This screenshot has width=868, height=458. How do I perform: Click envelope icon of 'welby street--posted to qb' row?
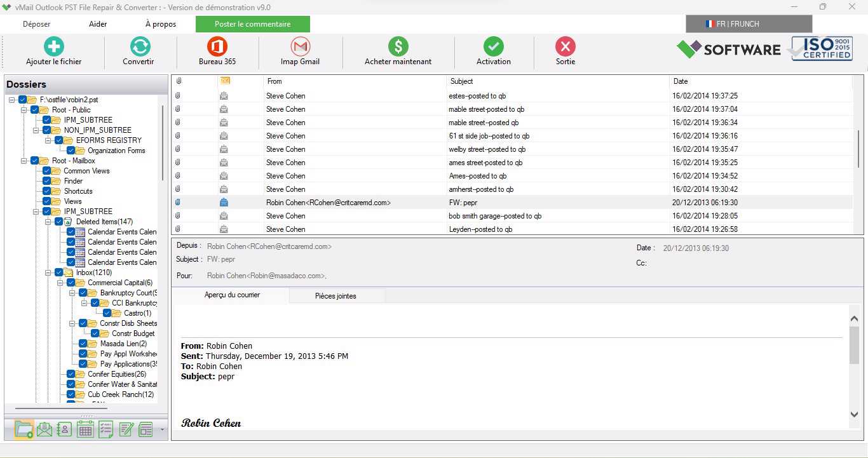(224, 149)
